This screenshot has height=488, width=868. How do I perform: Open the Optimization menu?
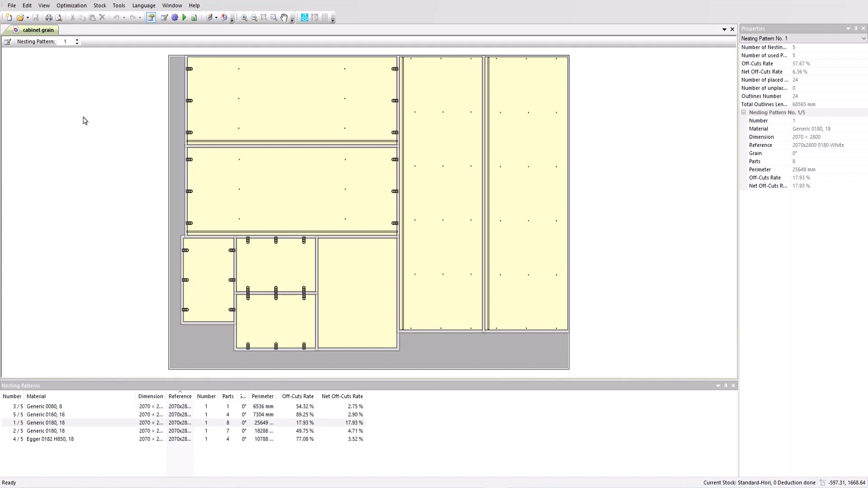coord(71,5)
